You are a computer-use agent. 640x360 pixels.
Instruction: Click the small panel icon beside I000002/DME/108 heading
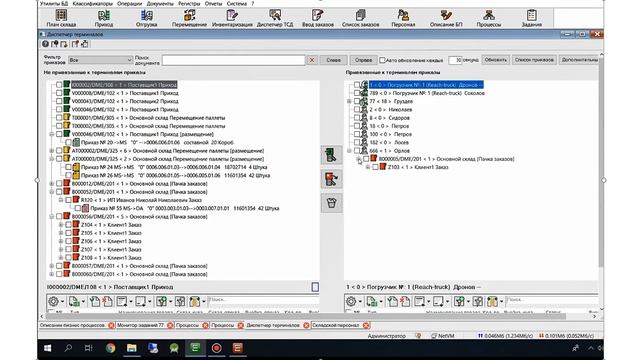(x=315, y=287)
